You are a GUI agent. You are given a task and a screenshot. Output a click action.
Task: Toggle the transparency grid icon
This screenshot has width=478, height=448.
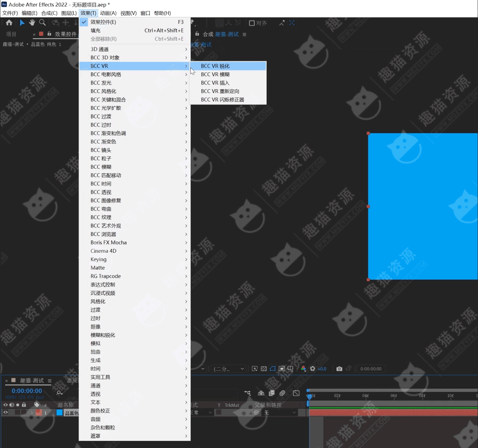264,369
